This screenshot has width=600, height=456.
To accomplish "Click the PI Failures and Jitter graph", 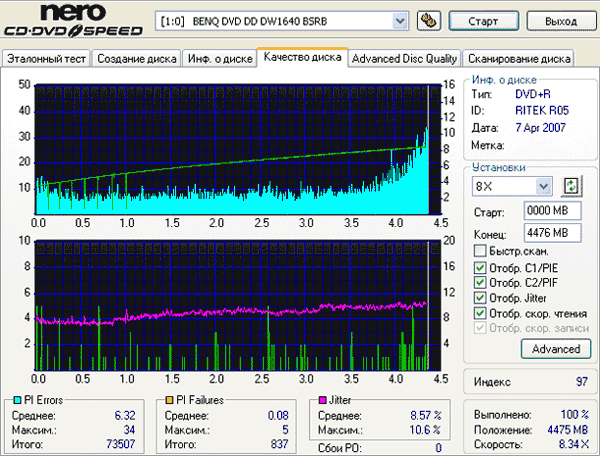I will click(x=238, y=305).
